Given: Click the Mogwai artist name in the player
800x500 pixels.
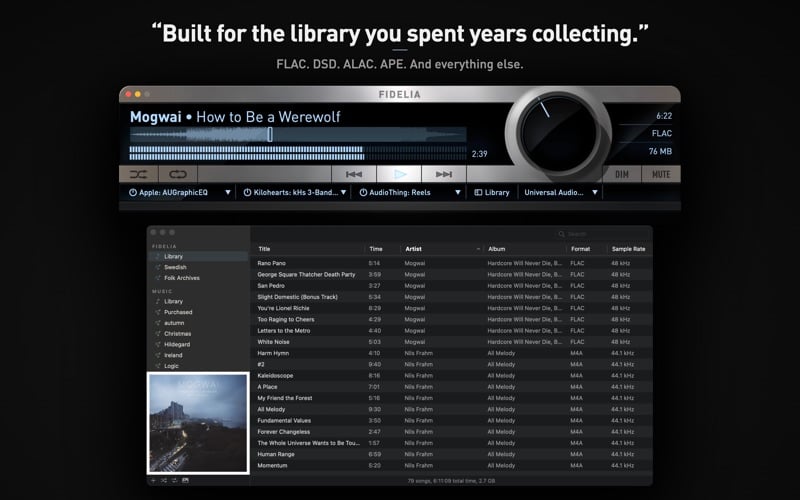Looking at the screenshot, I should (156, 117).
